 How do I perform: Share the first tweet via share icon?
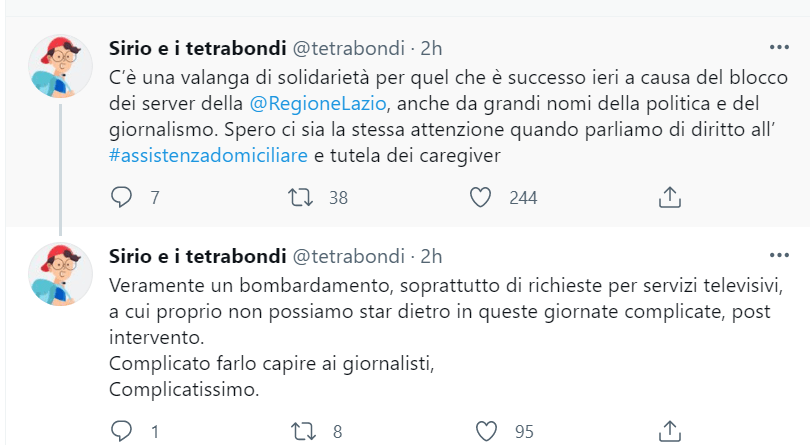(x=669, y=197)
